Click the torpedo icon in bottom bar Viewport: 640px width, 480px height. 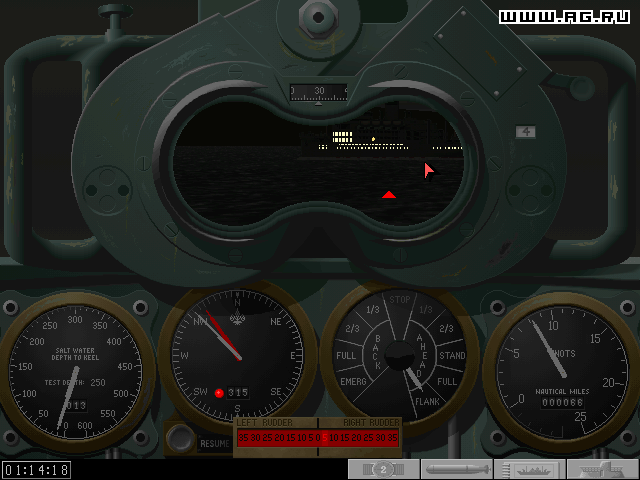[457, 469]
